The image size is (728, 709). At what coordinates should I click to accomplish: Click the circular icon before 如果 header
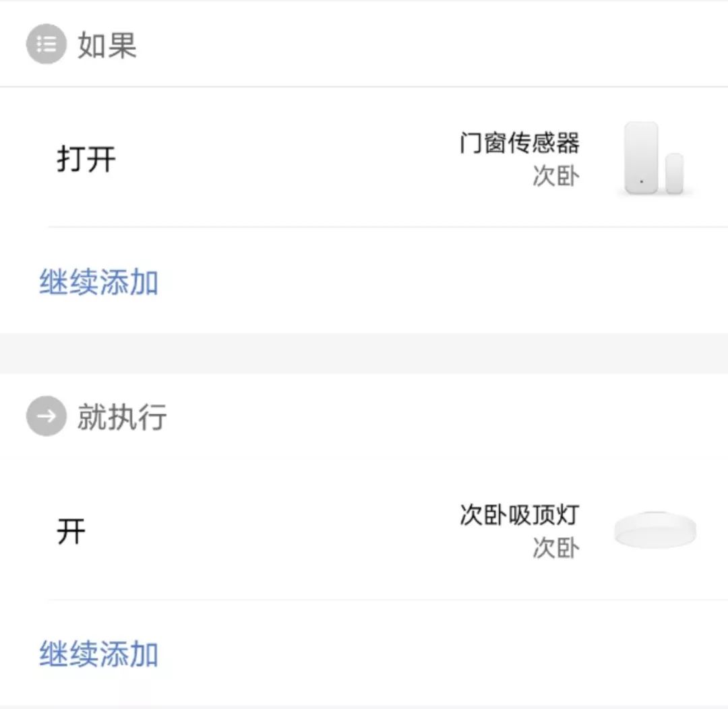click(x=45, y=44)
